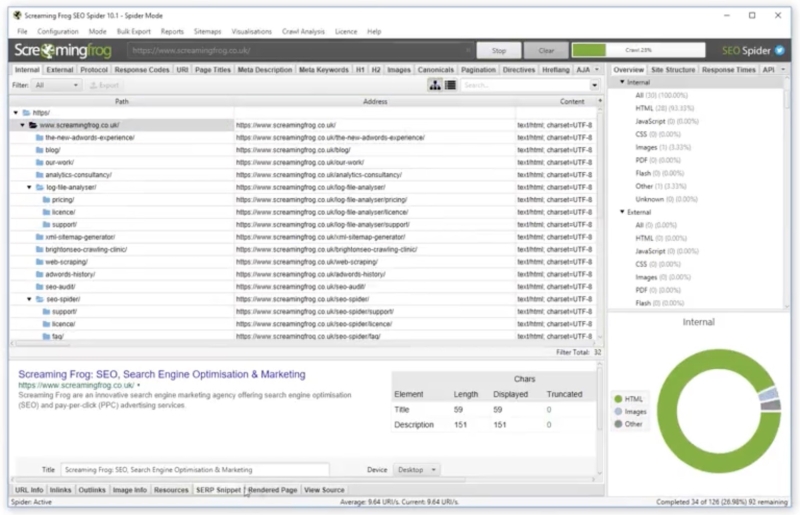The image size is (800, 515).
Task: Open the Configuration menu
Action: 58,31
